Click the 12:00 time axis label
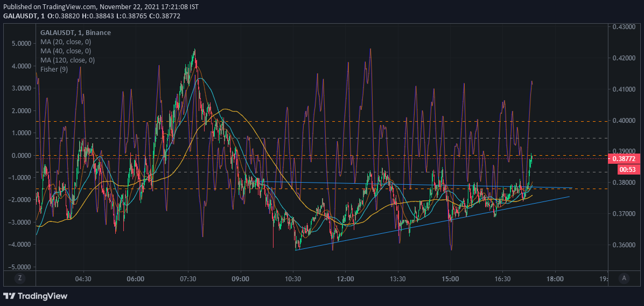The image size is (644, 306). pyautogui.click(x=345, y=279)
